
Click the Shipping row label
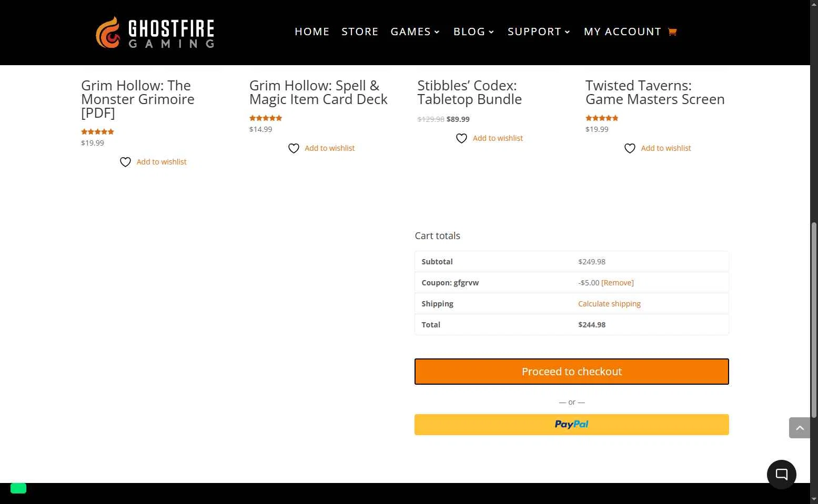(437, 304)
